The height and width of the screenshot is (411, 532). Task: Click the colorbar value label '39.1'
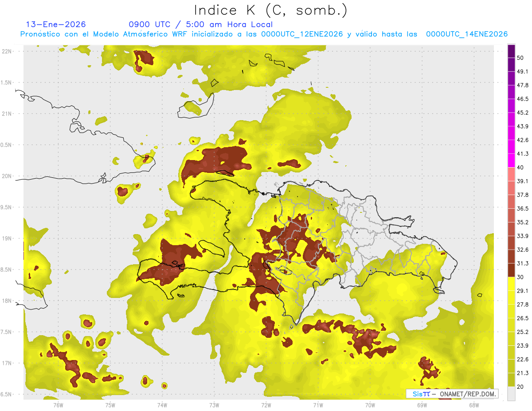(x=523, y=181)
